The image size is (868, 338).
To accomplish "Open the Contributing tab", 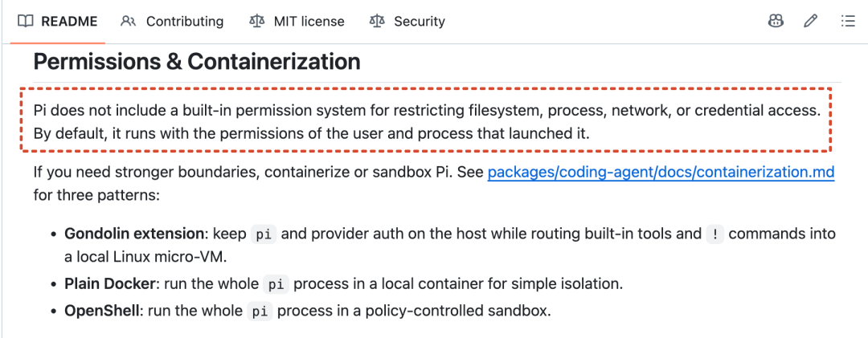I will click(172, 22).
